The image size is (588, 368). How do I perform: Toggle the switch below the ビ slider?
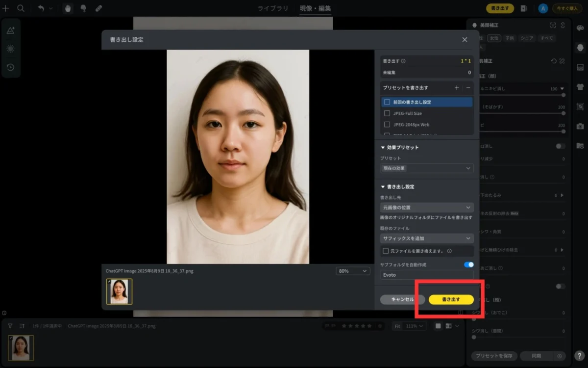561,146
